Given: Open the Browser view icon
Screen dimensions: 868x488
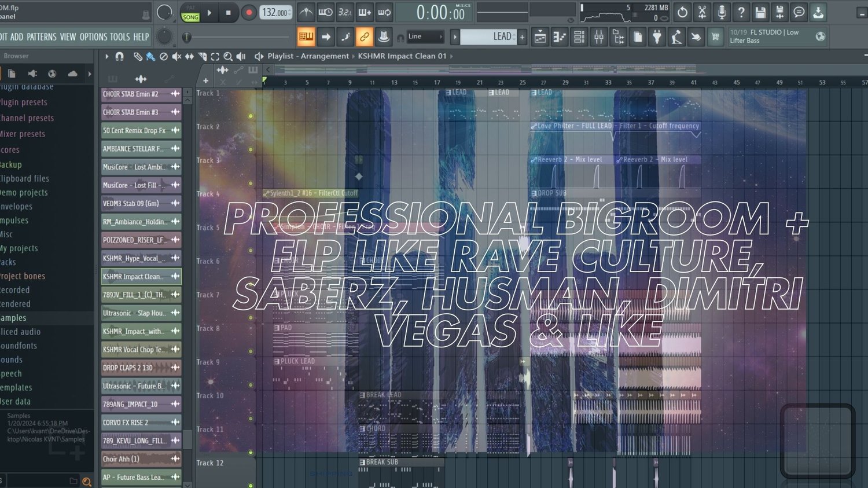Looking at the screenshot, I should click(619, 37).
